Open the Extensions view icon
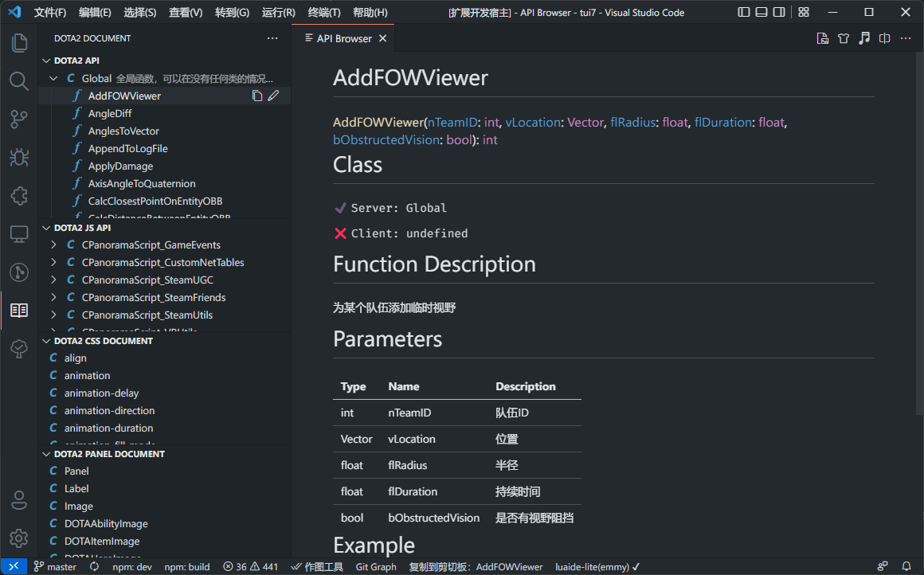 pos(19,196)
